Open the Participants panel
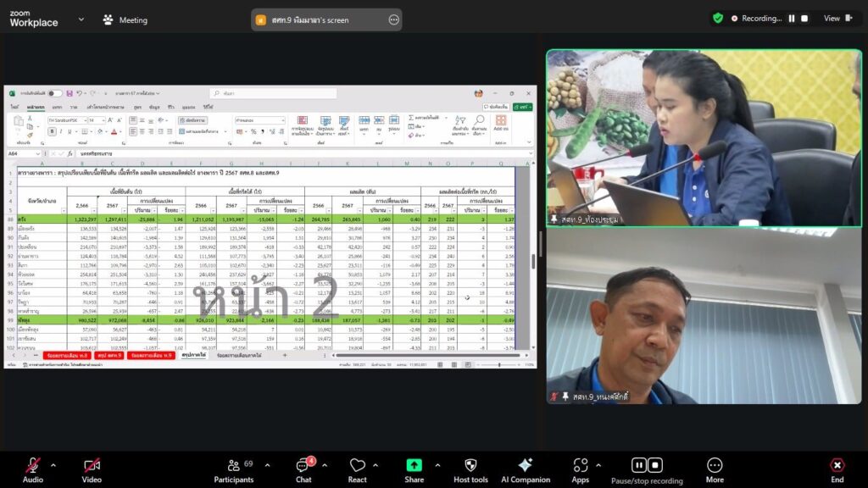868x488 pixels. (x=234, y=465)
